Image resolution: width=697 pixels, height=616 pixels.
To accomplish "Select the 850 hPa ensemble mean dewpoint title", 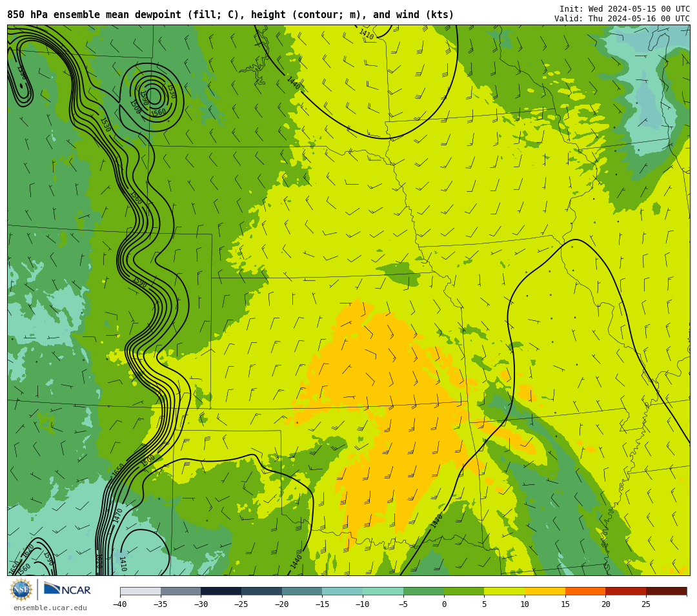I will coord(230,15).
